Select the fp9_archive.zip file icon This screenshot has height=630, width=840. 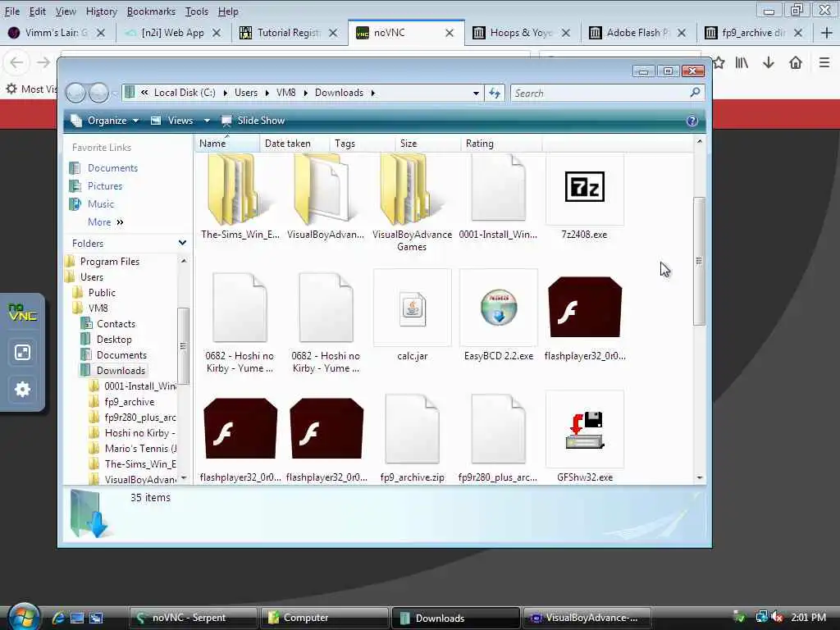[412, 428]
